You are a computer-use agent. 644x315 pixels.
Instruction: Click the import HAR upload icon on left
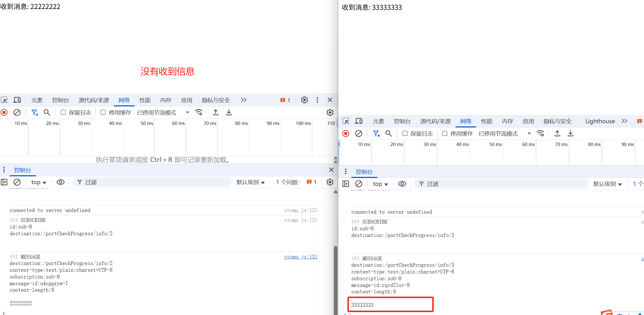point(216,113)
